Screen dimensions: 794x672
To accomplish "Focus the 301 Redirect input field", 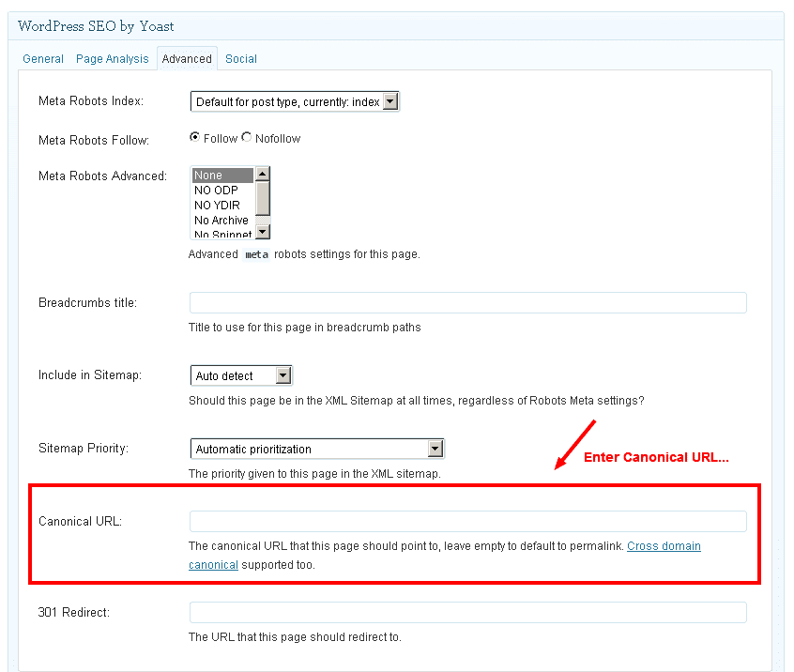I will pos(468,613).
